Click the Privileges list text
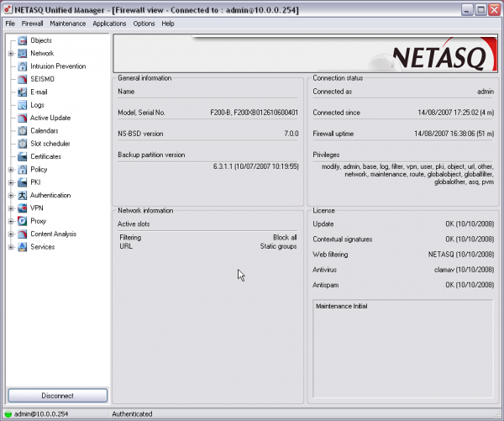504x421 pixels. (407, 174)
